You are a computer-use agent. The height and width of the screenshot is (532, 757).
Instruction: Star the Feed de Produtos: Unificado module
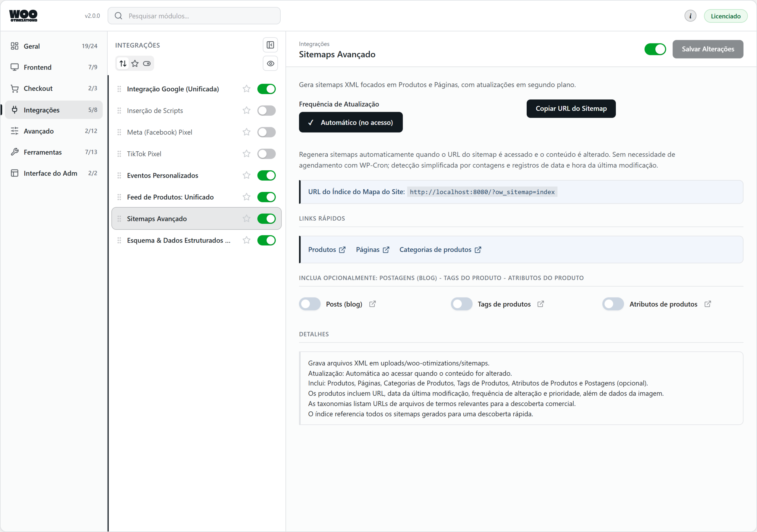click(x=246, y=197)
